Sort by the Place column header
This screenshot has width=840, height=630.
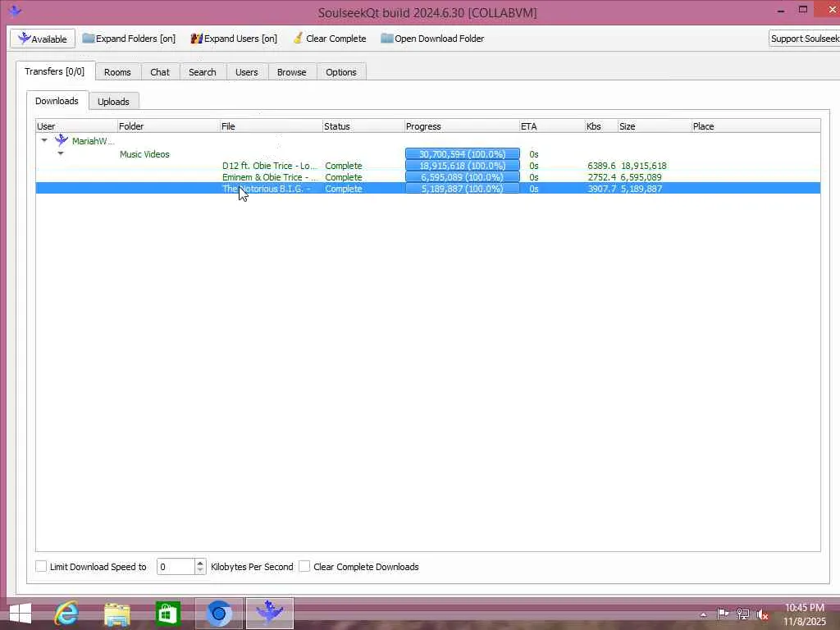(756, 126)
